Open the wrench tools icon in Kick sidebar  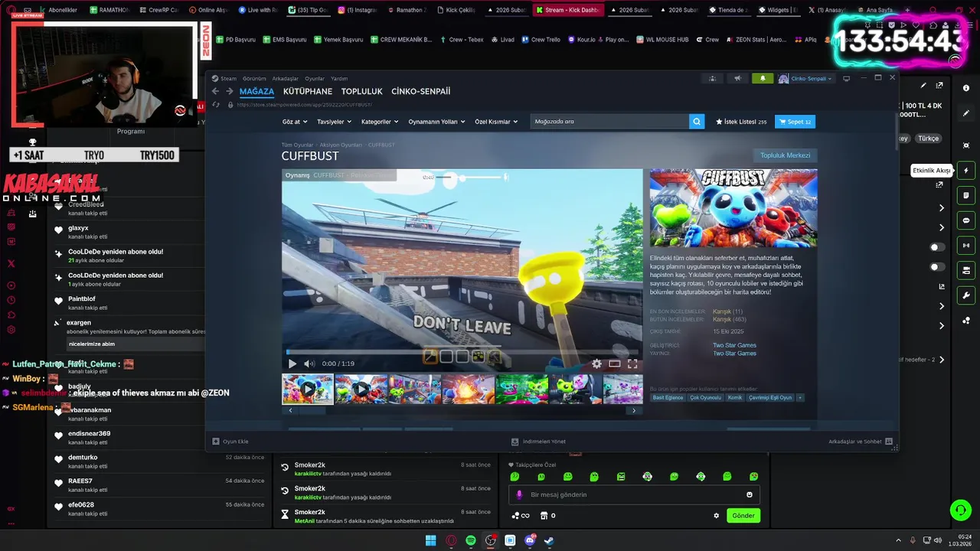(x=966, y=295)
